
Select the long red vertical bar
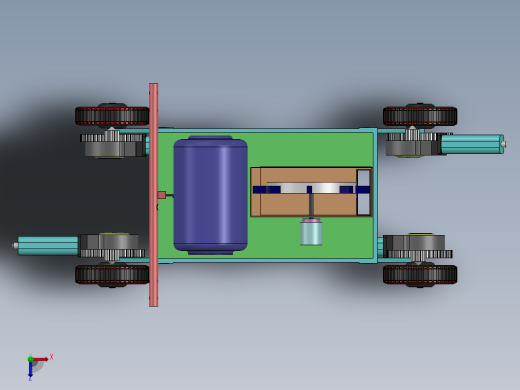pos(153,195)
